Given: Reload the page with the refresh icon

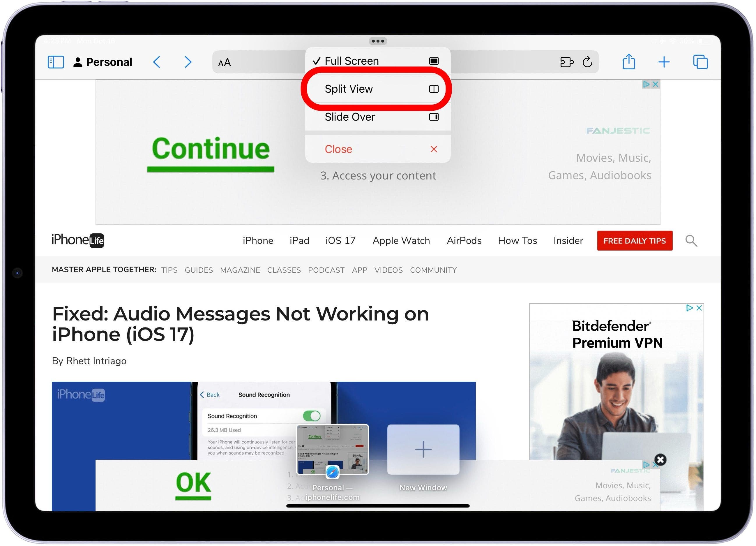Looking at the screenshot, I should coord(587,62).
